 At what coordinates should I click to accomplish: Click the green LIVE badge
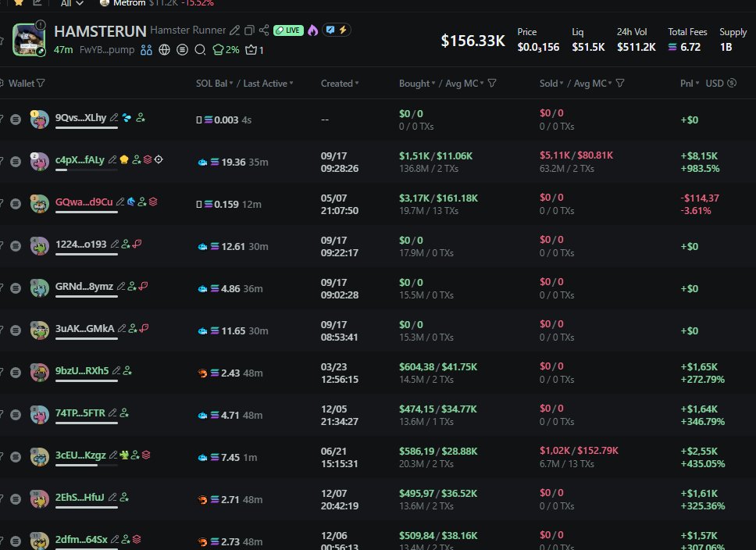pos(288,30)
